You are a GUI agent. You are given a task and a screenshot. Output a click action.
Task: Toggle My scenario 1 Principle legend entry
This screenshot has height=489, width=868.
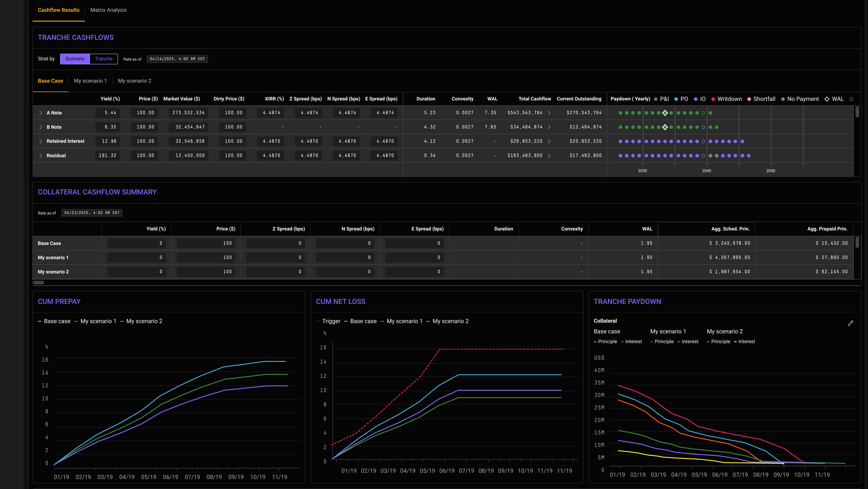point(662,342)
